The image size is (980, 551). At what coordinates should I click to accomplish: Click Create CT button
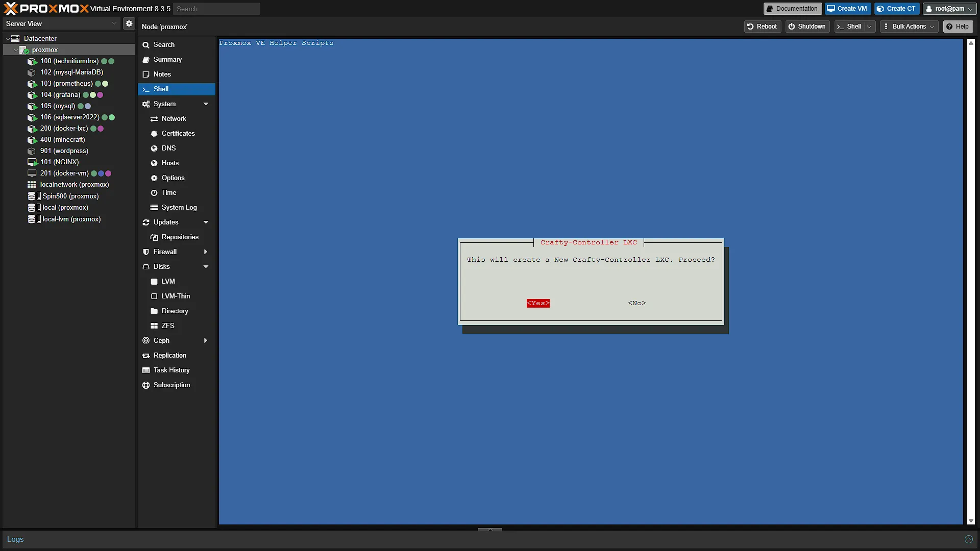pos(896,9)
